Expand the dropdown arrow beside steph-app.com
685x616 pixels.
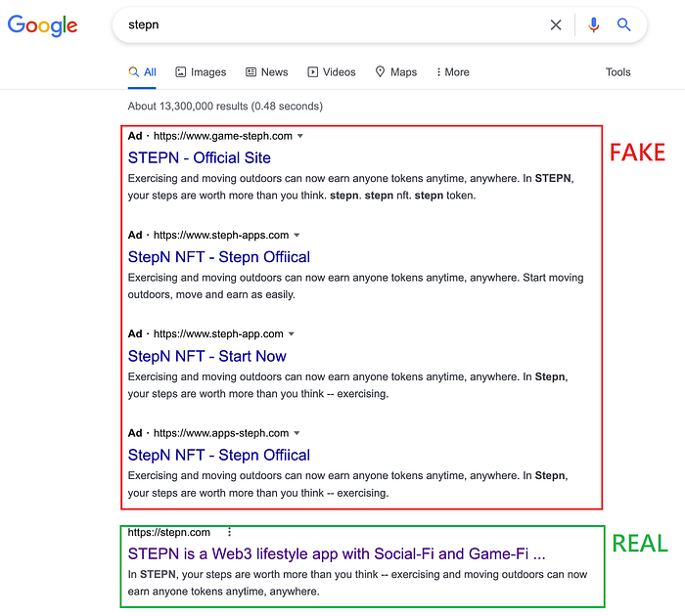point(292,334)
